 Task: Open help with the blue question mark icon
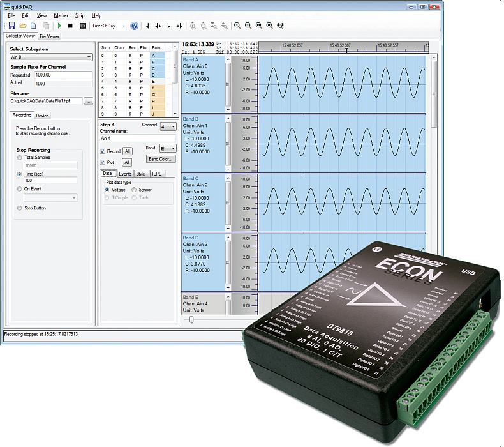(134, 26)
